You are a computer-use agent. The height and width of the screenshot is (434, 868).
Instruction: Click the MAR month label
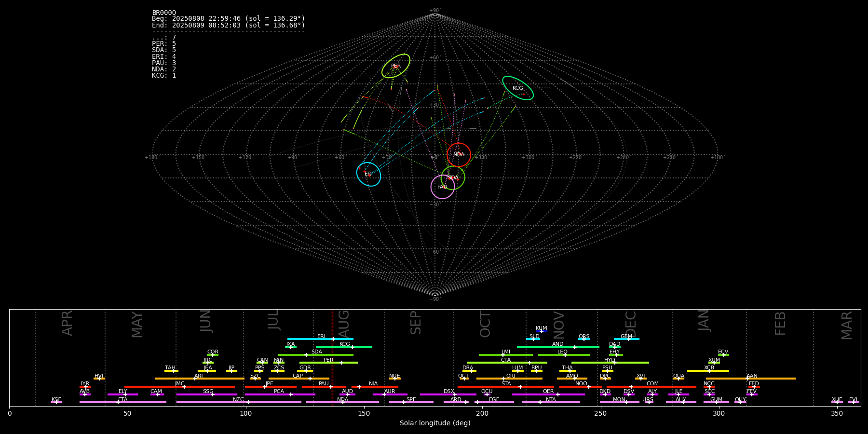pyautogui.click(x=847, y=325)
